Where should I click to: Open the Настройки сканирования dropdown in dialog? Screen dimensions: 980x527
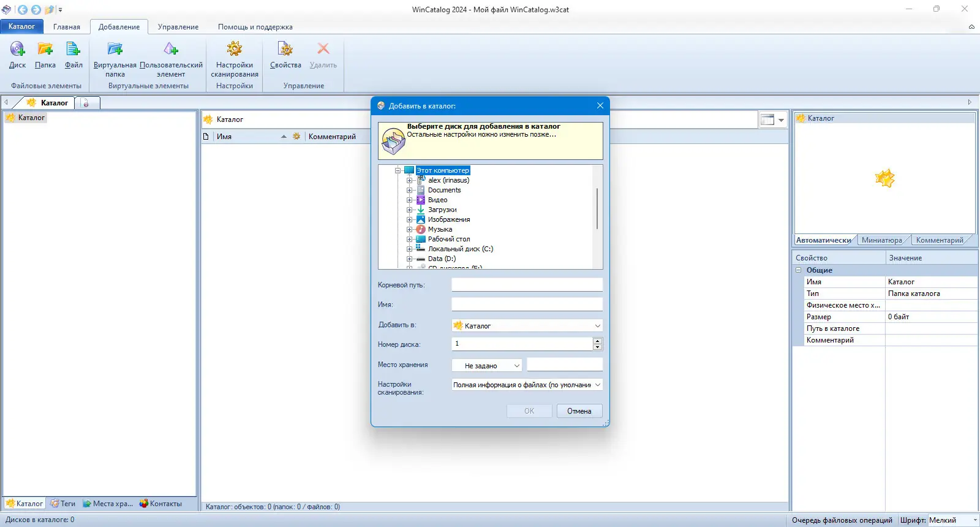597,385
